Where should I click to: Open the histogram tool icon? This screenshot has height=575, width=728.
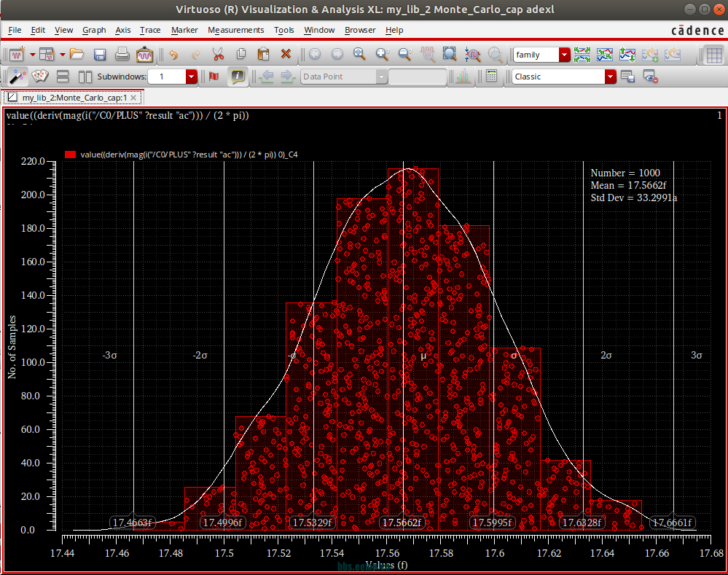pos(463,77)
